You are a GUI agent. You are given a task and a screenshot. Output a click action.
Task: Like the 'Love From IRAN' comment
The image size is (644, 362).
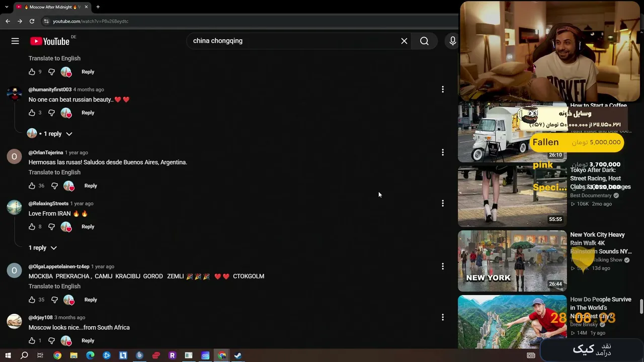point(32,227)
